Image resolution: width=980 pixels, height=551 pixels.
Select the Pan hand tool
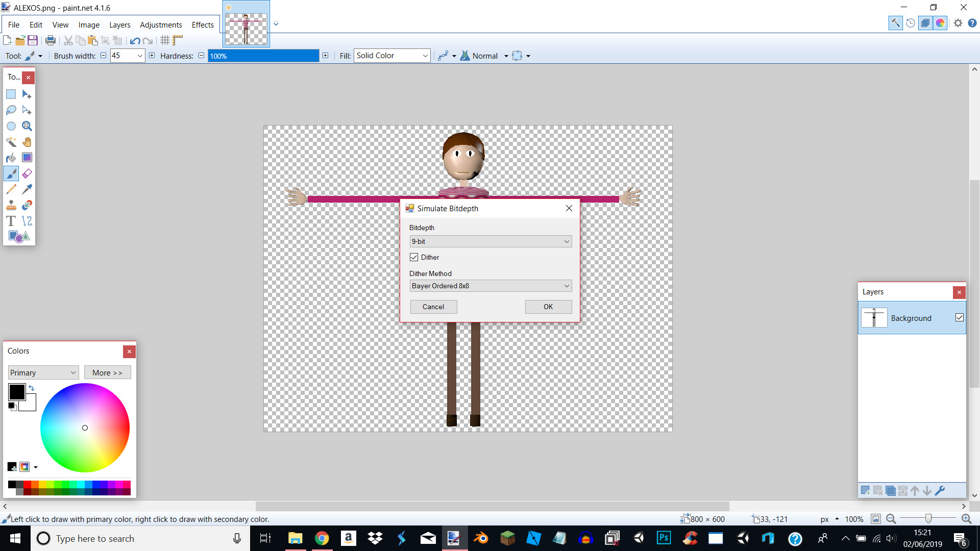[27, 142]
